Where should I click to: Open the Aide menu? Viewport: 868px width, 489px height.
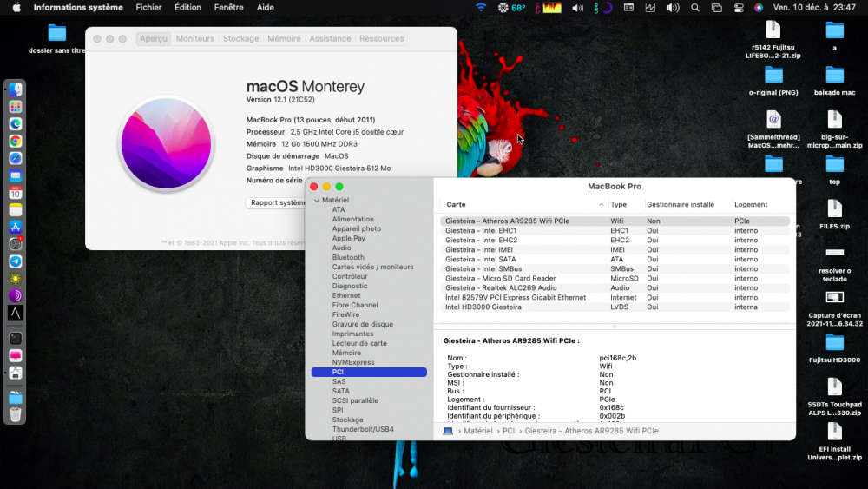[x=265, y=7]
